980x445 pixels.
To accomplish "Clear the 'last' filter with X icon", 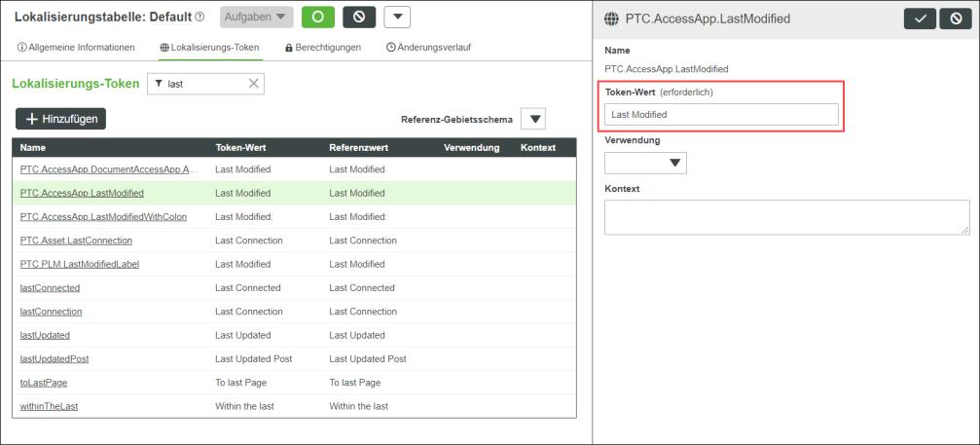I will tap(254, 84).
